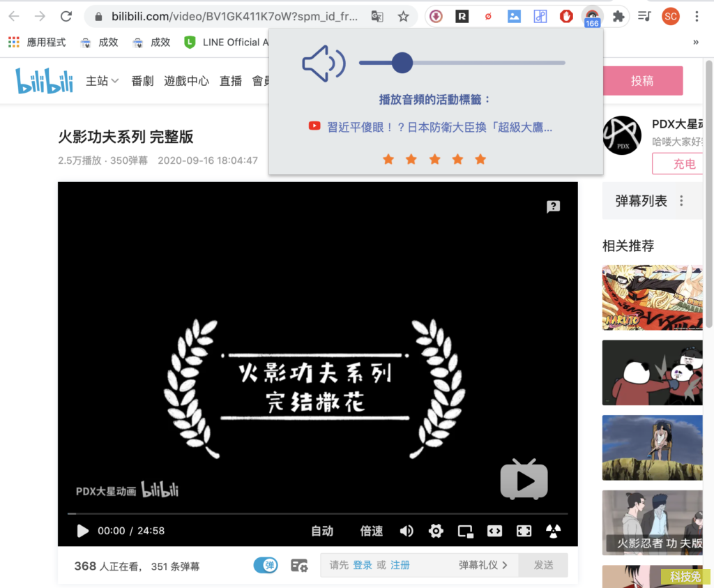
Task: Adjust the volume slider handle in popup
Action: [402, 63]
